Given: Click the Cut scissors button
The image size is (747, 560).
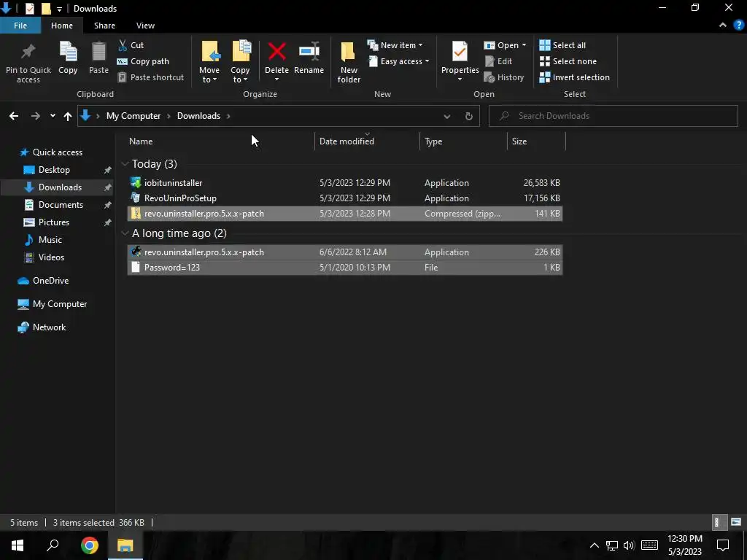Looking at the screenshot, I should pyautogui.click(x=131, y=45).
